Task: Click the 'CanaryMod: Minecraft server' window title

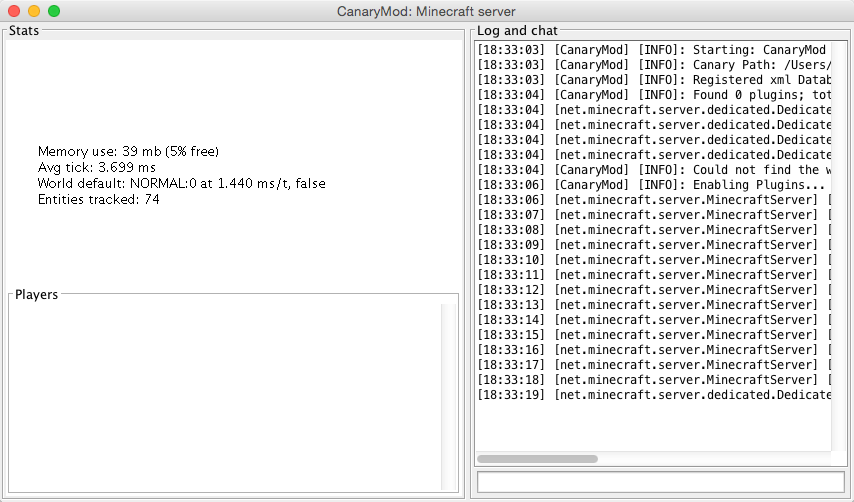Action: pyautogui.click(x=426, y=11)
